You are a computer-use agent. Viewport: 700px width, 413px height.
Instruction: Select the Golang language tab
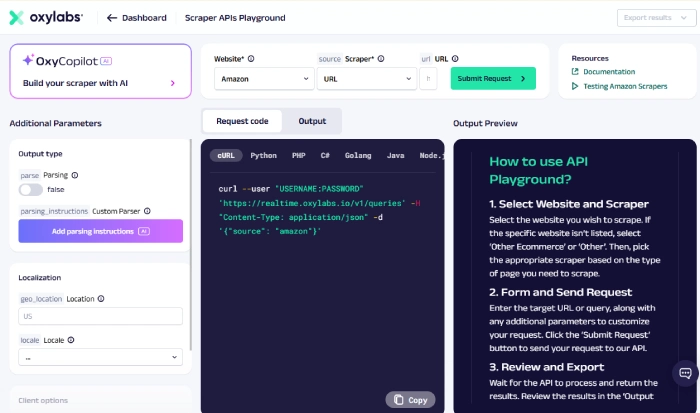[358, 155]
